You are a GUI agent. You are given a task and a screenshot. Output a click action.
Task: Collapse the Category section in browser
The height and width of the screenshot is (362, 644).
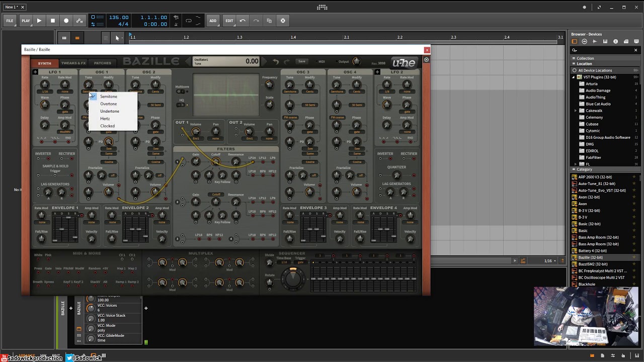[x=574, y=170]
